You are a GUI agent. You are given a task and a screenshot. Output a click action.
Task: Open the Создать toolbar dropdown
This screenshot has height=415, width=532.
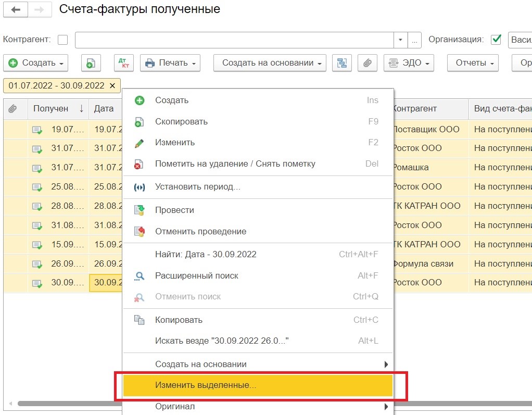coord(35,63)
